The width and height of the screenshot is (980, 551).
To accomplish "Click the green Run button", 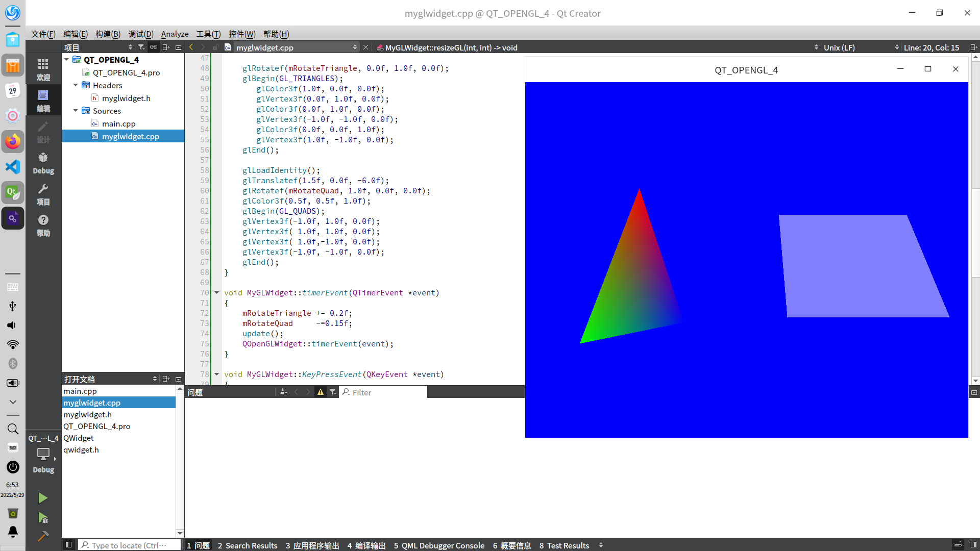I will [x=43, y=498].
